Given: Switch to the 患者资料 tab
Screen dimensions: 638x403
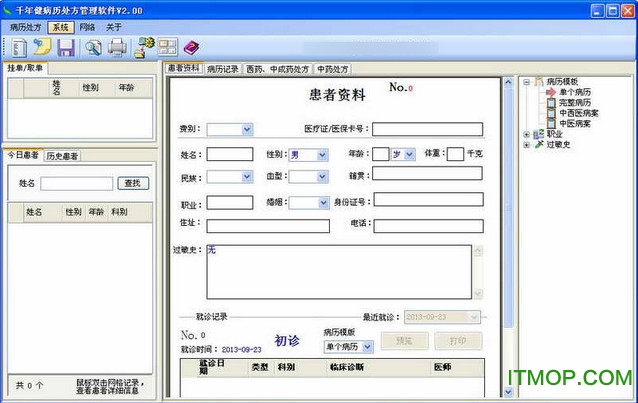Looking at the screenshot, I should pos(184,68).
